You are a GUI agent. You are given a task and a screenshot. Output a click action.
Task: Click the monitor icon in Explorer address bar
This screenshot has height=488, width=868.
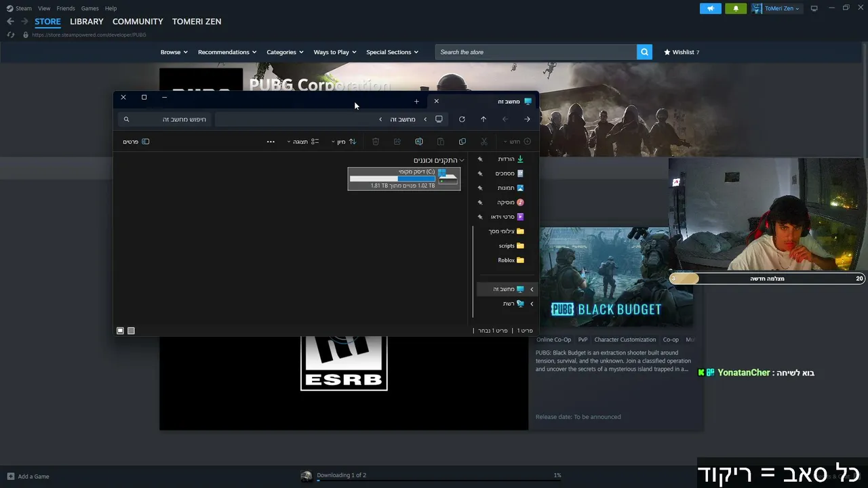click(439, 119)
